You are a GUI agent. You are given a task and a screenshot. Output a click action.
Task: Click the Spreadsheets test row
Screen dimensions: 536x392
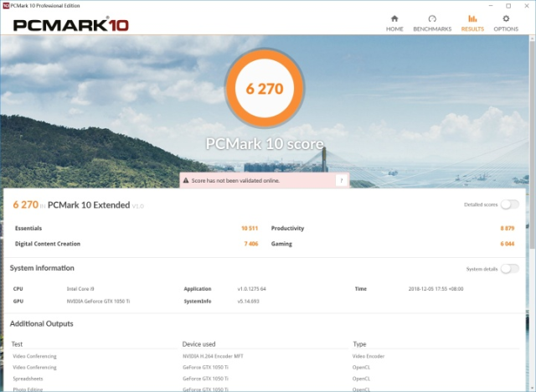28,379
